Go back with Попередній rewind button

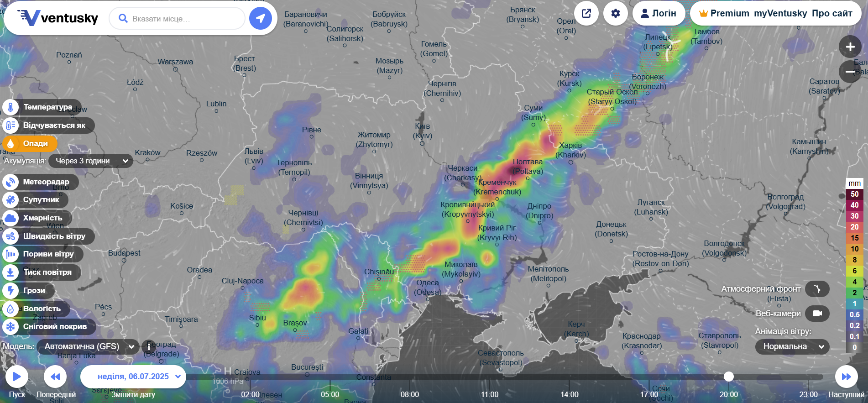(55, 377)
